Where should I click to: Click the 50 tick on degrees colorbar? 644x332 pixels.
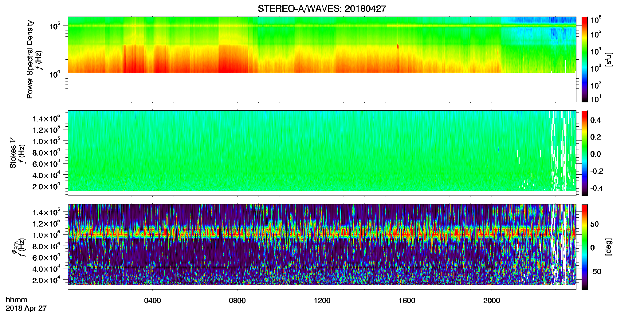coord(595,224)
